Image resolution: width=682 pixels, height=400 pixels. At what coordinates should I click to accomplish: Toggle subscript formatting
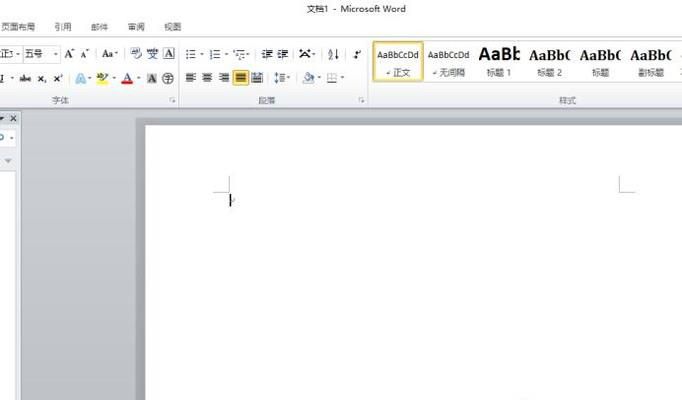coord(42,78)
